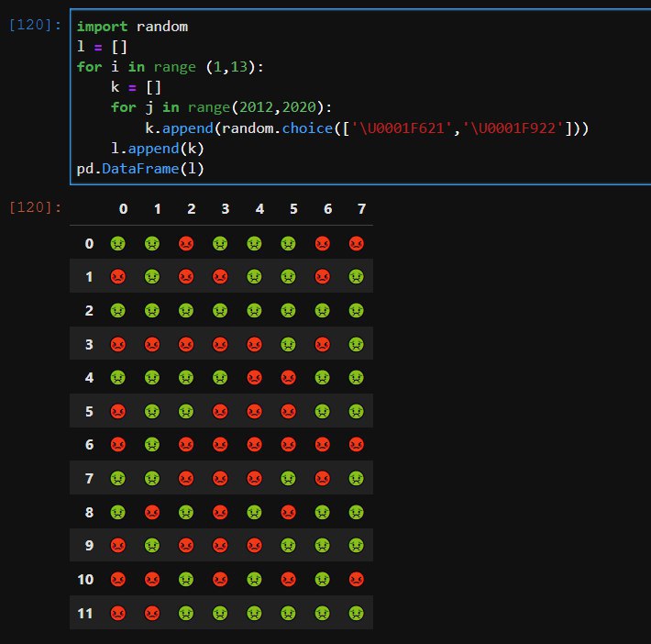
Task: Click the angry emoji at row 4, column 5
Action: click(288, 378)
